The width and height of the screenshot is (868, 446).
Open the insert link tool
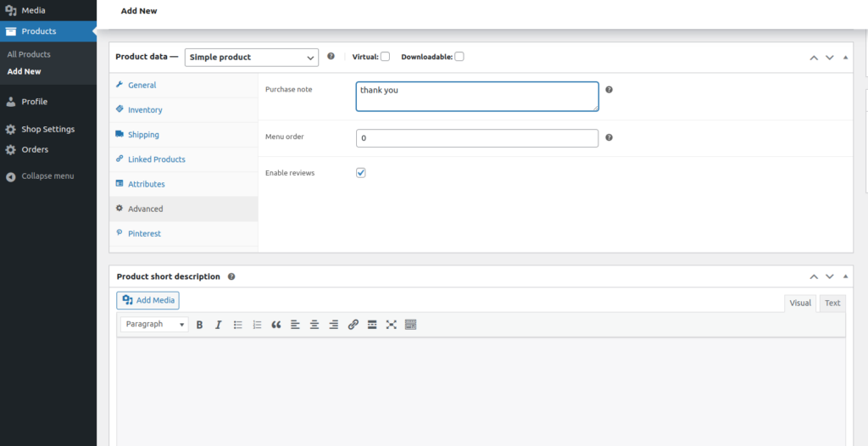[353, 325]
